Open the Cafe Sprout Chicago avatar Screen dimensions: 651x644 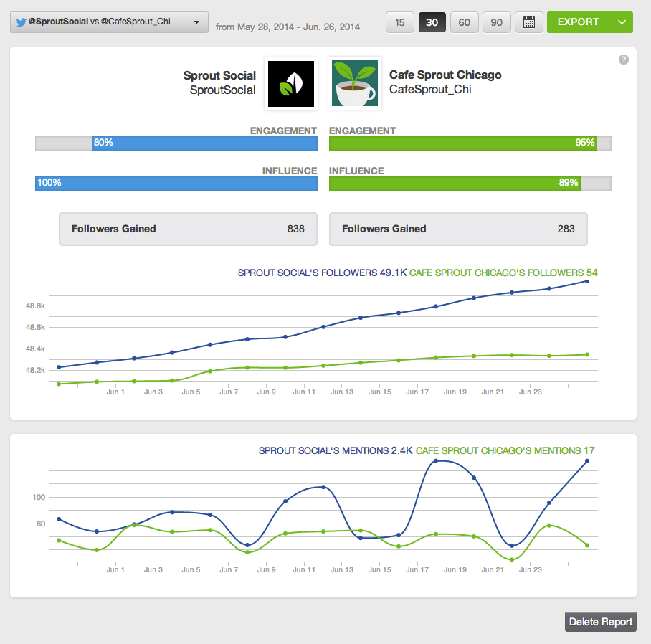(355, 83)
